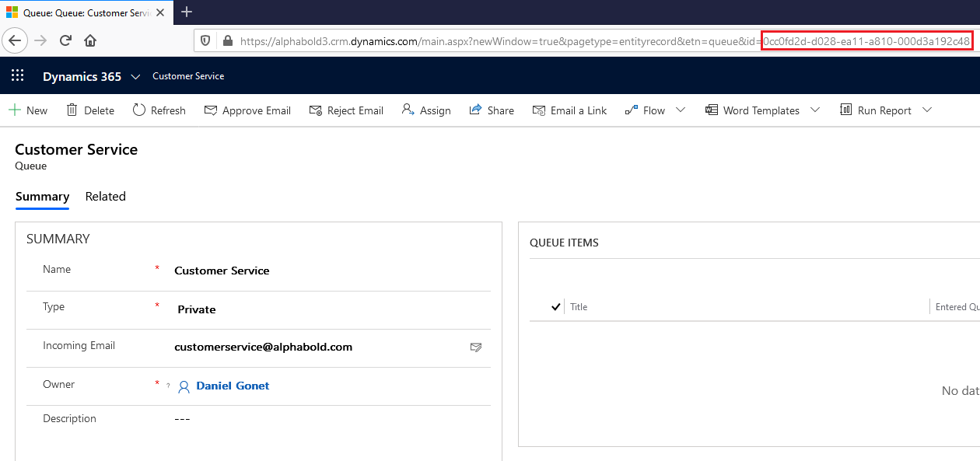Click the Run Report chart icon
The height and width of the screenshot is (461, 980).
(x=846, y=110)
